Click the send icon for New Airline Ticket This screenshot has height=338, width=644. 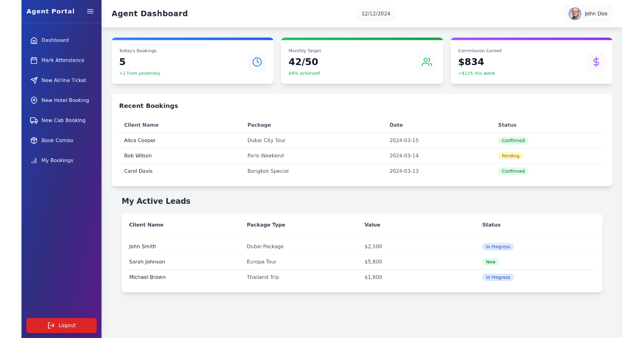pos(34,80)
